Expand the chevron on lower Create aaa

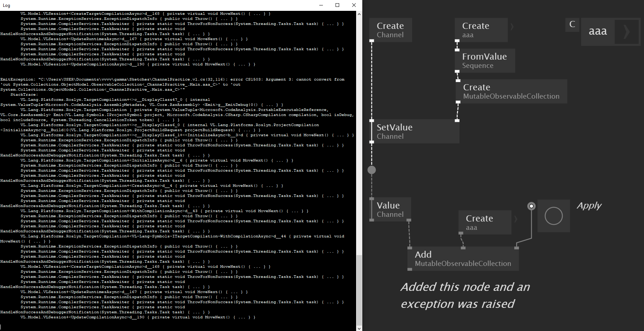pyautogui.click(x=515, y=219)
